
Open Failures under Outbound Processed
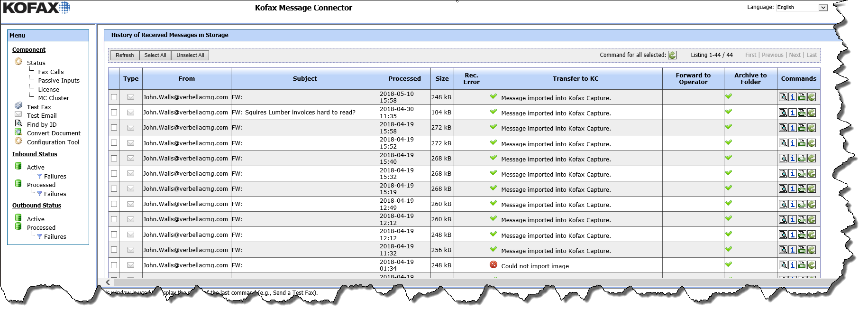point(55,237)
